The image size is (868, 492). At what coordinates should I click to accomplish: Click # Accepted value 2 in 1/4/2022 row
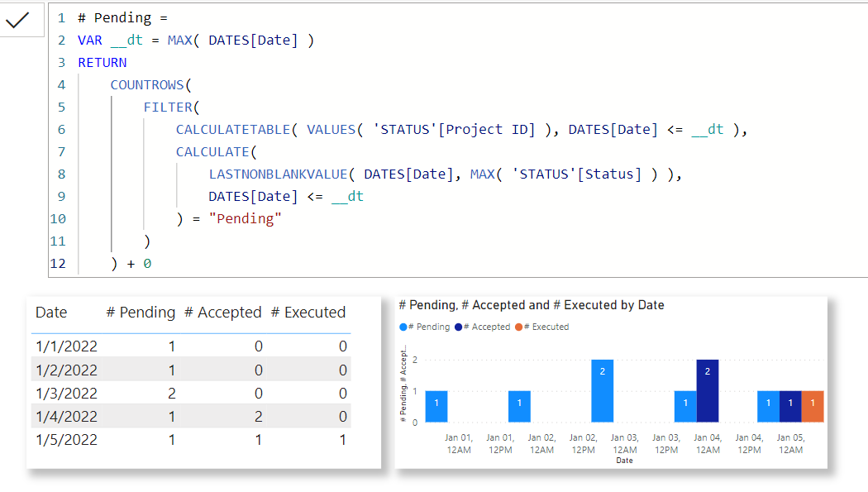tap(259, 417)
